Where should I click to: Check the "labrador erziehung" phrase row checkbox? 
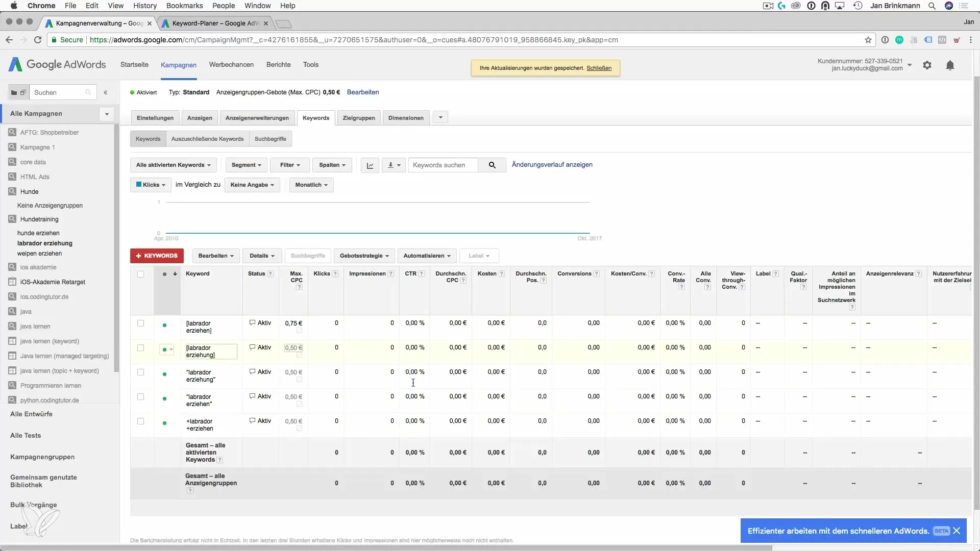point(141,372)
